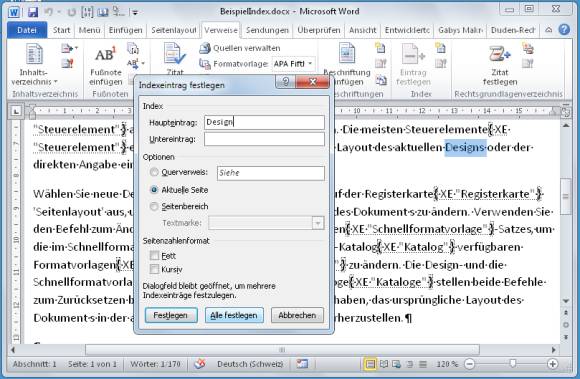
Task: Open the Word help question mark icon
Action: point(564,30)
